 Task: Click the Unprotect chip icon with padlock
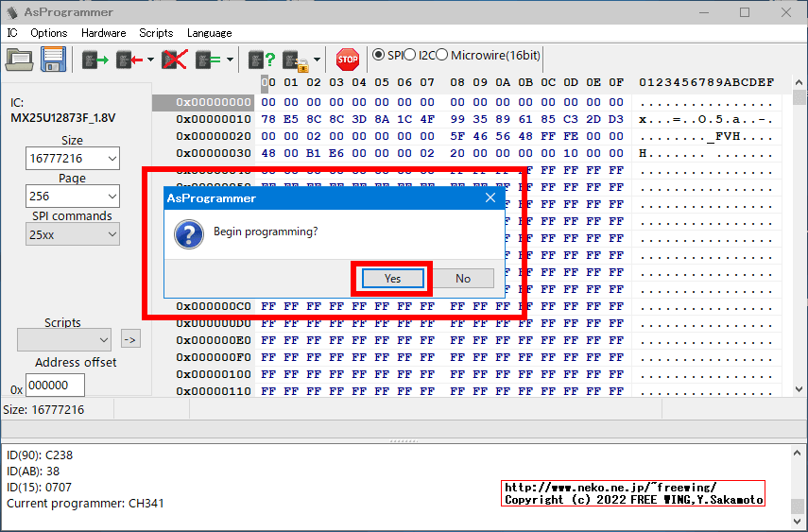point(296,60)
